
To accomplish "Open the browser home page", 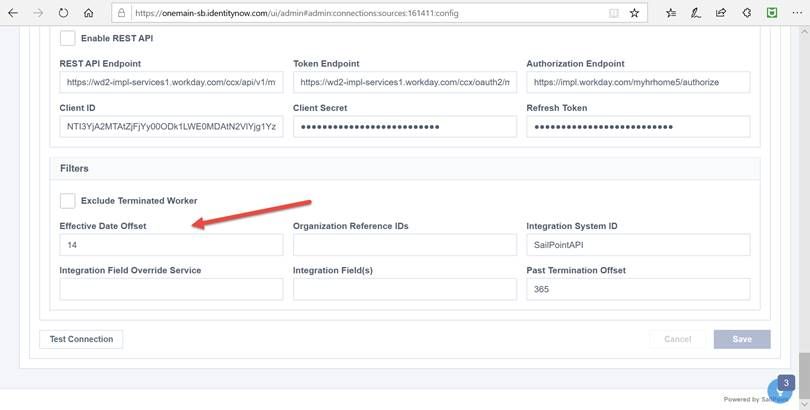I will [89, 14].
